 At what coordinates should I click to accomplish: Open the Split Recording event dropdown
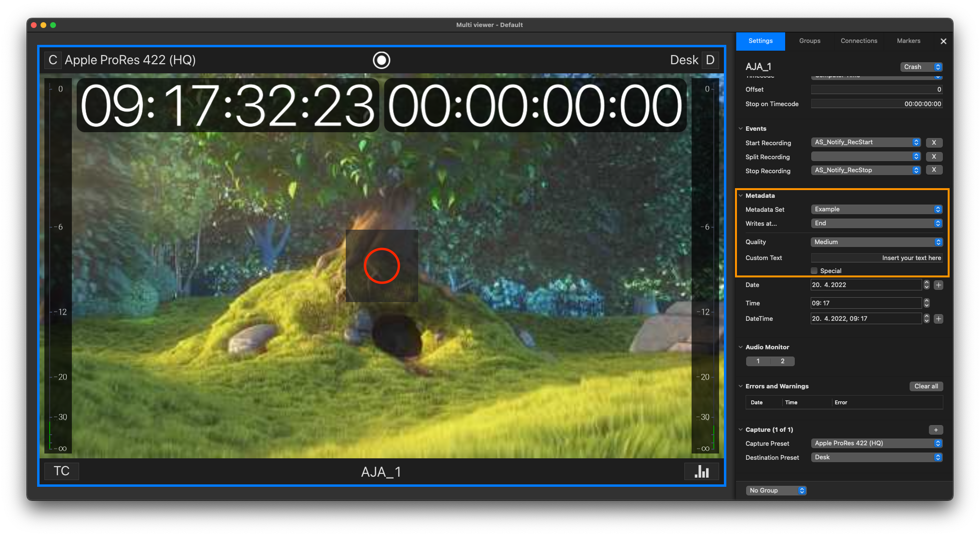(x=866, y=156)
